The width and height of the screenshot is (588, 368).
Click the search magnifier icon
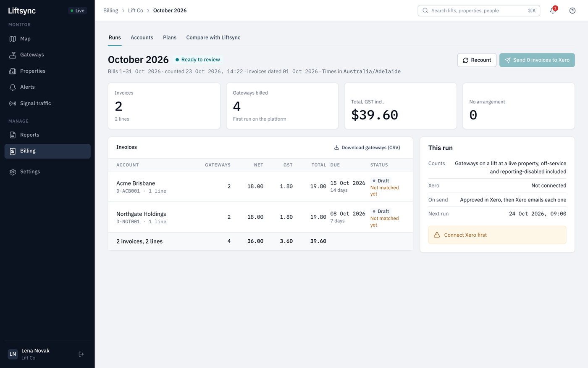[425, 11]
